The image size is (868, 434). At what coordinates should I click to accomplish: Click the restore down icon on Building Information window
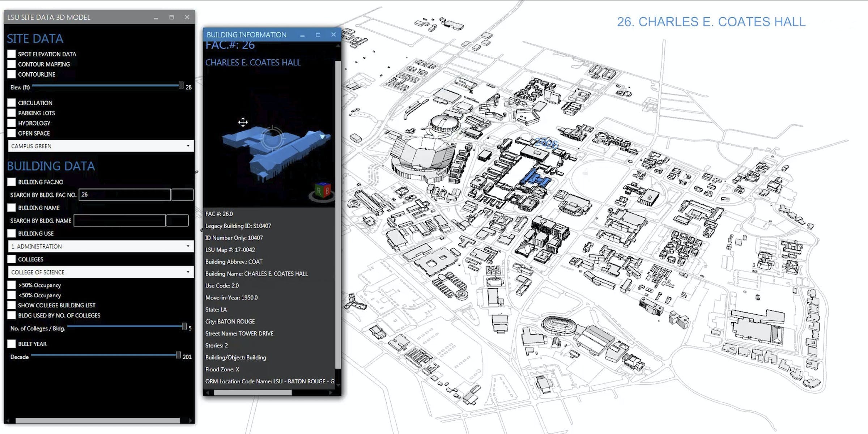tap(318, 35)
